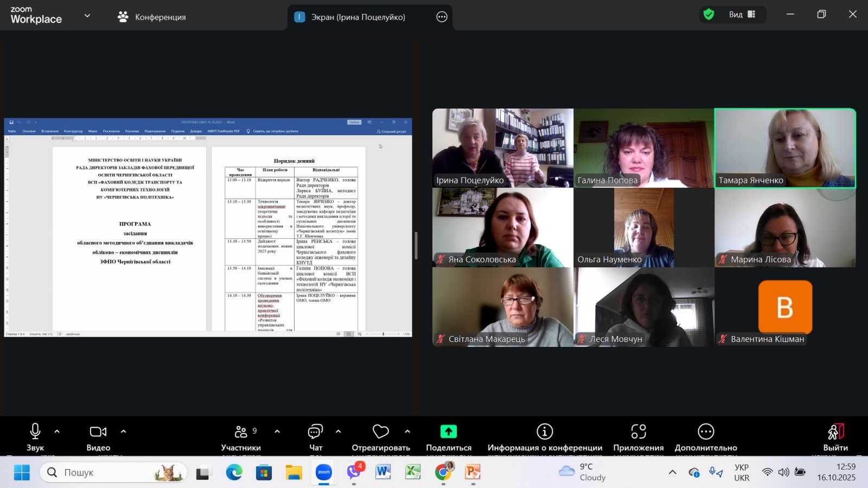Open the Chat panel
This screenshot has height=488, width=868.
(x=315, y=432)
